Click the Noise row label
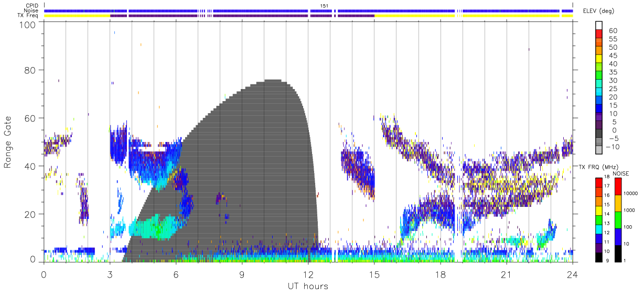 (x=30, y=10)
